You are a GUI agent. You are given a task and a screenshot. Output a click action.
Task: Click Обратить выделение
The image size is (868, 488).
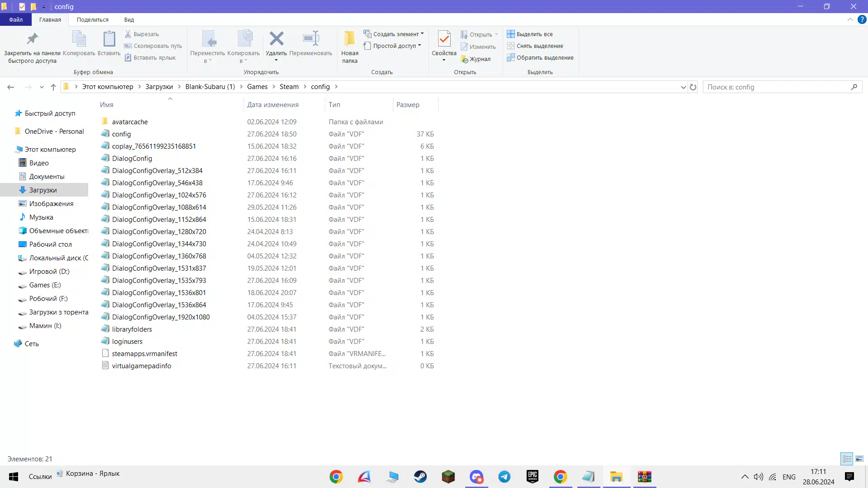540,57
